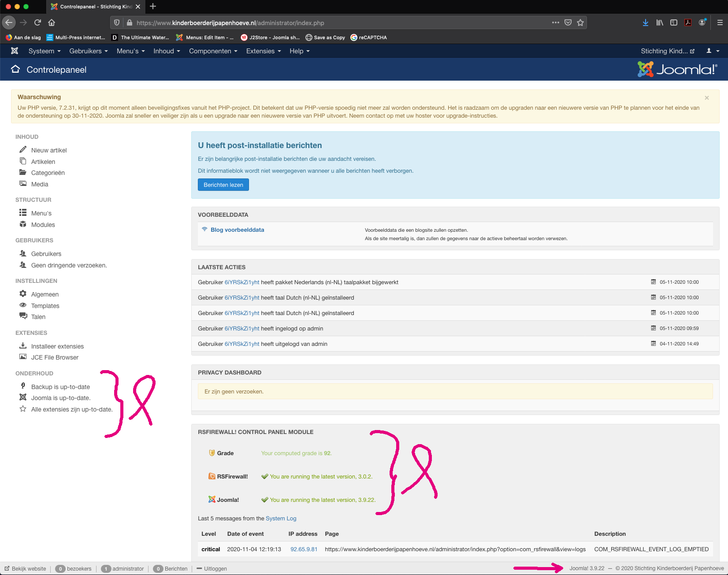Bookmark this page with the star icon
The width and height of the screenshot is (728, 575).
(580, 22)
